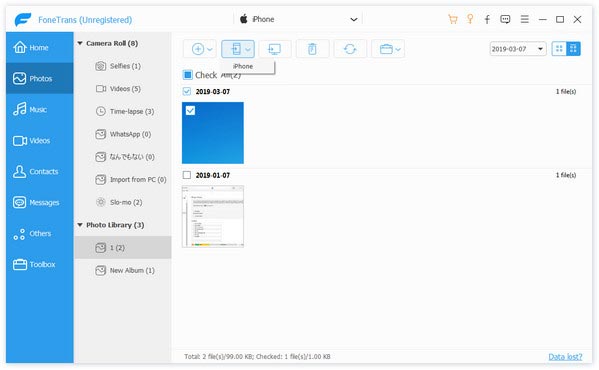Click the shopping cart purchase icon

point(453,19)
